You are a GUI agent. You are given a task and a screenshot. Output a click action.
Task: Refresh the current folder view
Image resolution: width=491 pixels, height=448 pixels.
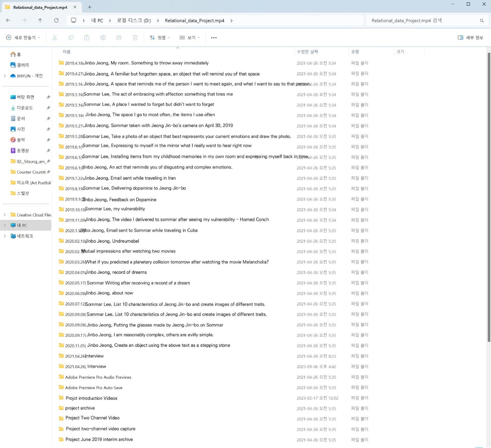point(56,21)
